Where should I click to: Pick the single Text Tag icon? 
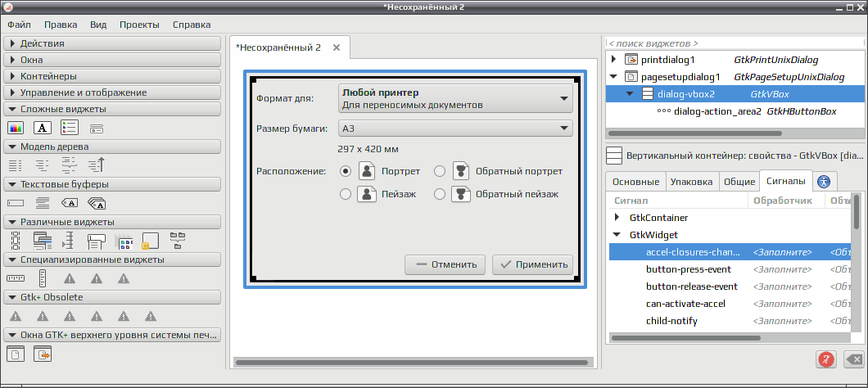70,202
